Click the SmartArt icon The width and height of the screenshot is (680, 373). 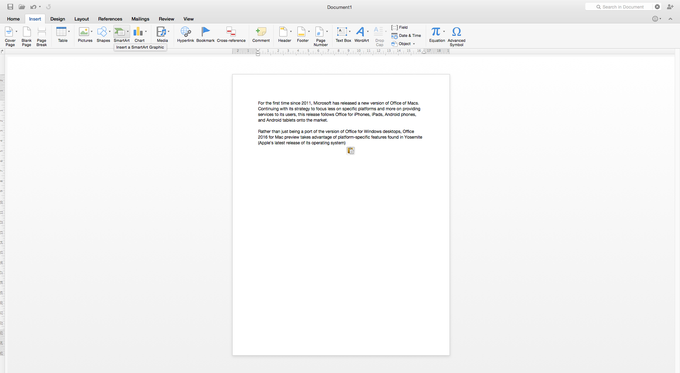coord(120,32)
